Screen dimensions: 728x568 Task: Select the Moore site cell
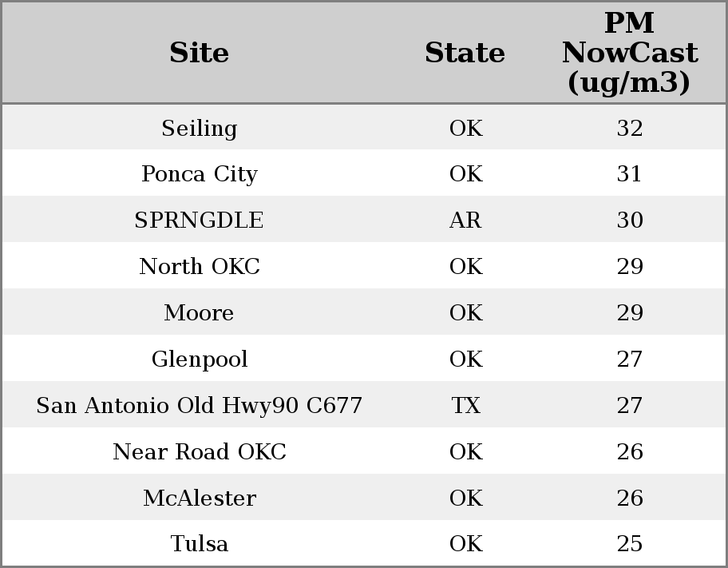point(199,313)
